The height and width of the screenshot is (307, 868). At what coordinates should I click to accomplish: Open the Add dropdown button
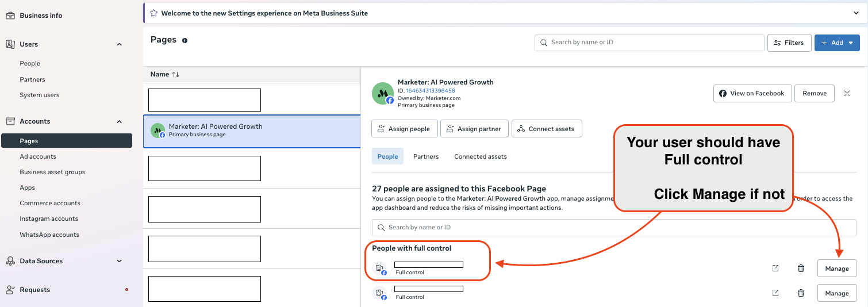837,43
